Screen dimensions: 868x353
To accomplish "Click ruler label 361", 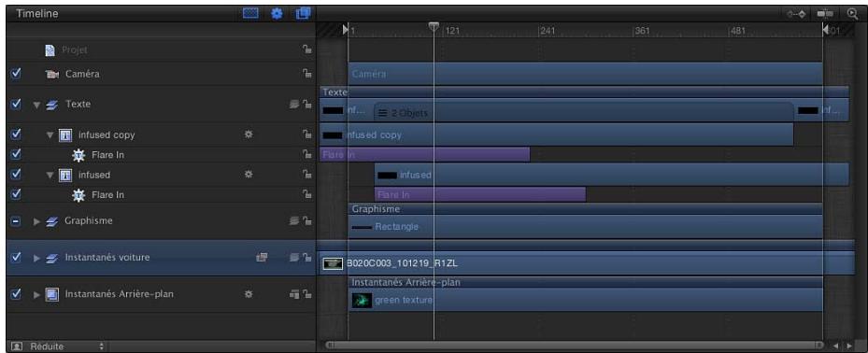I will point(642,31).
